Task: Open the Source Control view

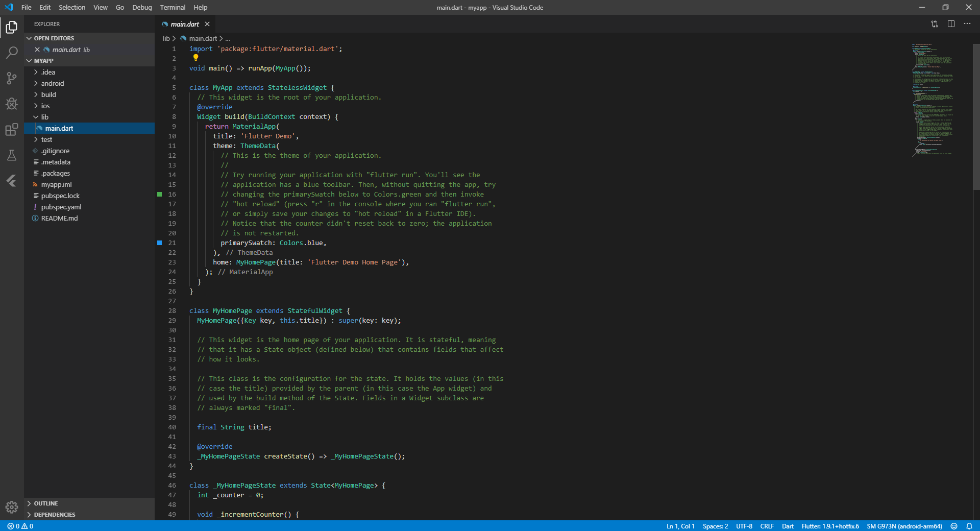Action: point(12,78)
